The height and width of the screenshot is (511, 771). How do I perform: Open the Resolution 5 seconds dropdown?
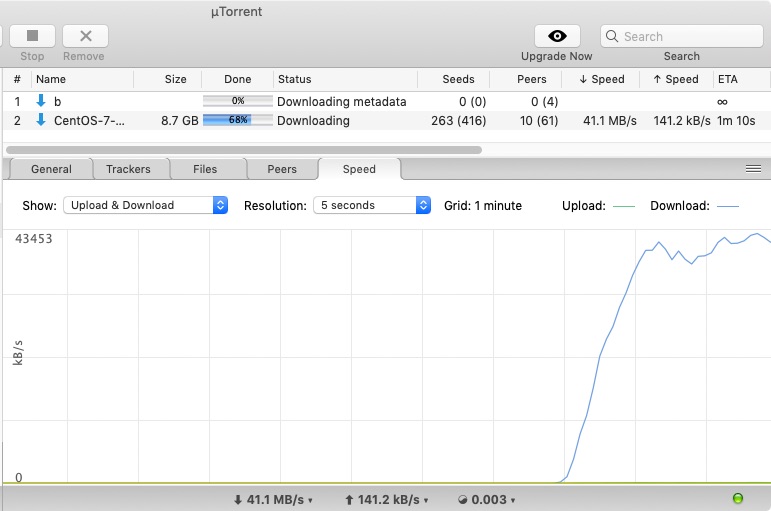pyautogui.click(x=372, y=205)
